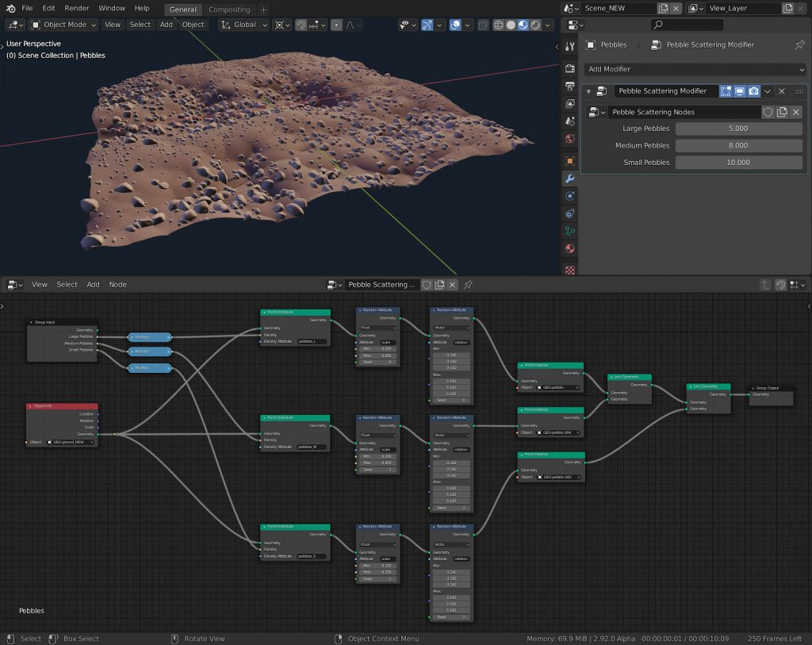Click the Small Pebbles value field
Image resolution: width=812 pixels, height=645 pixels.
pos(738,163)
